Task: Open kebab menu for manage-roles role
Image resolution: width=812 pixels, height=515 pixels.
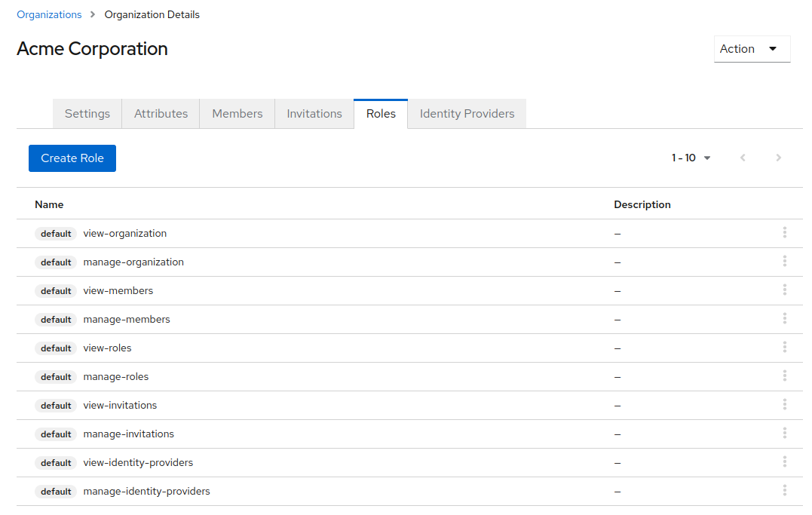Action: (x=784, y=376)
